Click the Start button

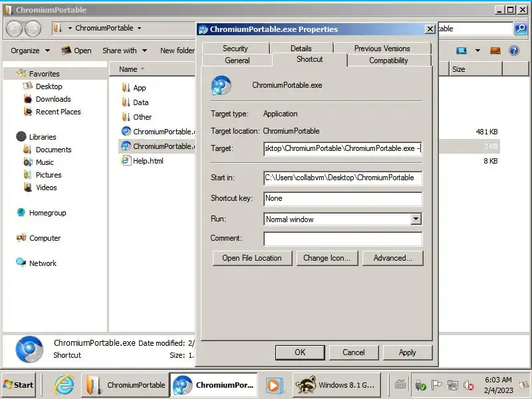click(19, 385)
